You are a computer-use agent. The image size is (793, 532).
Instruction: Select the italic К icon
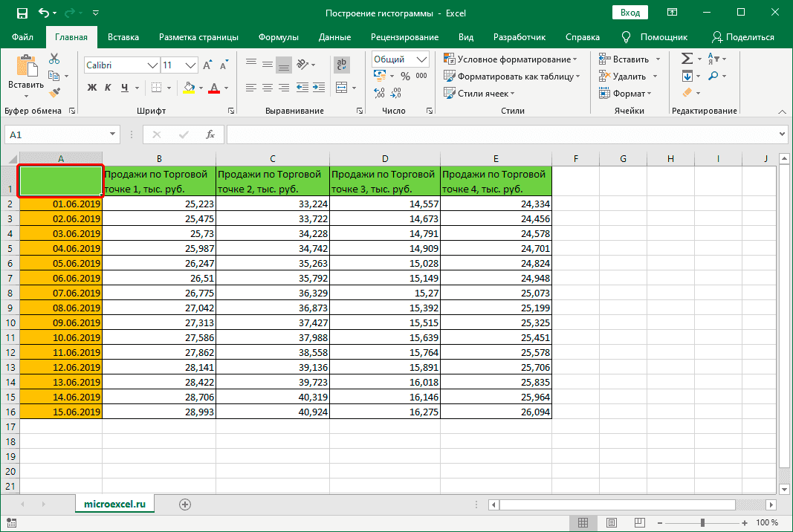tap(106, 87)
